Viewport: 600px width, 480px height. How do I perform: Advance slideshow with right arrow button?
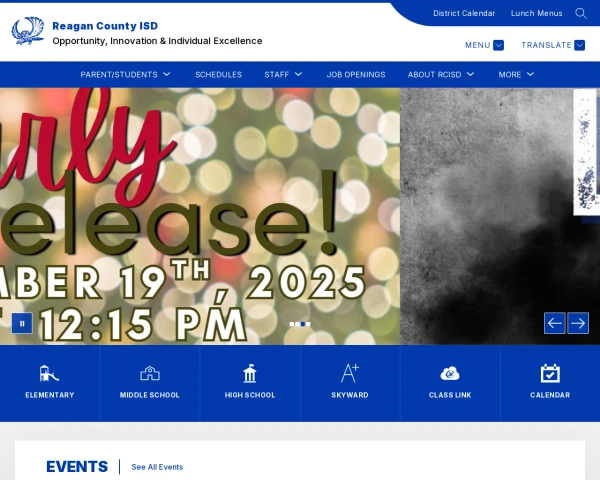coord(578,323)
